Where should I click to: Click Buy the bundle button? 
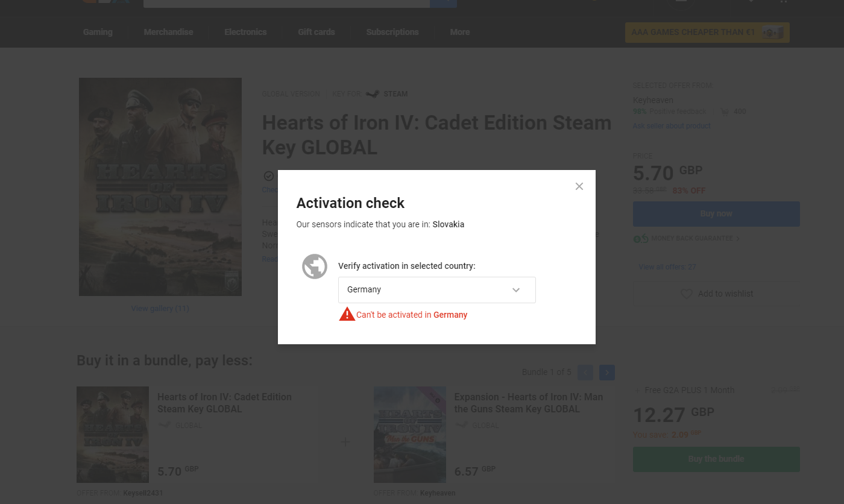point(716,459)
